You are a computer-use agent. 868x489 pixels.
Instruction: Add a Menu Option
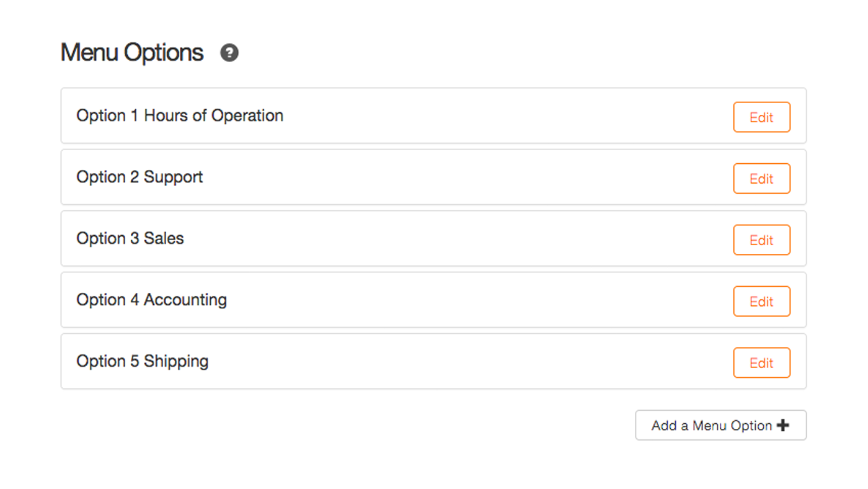tap(720, 425)
